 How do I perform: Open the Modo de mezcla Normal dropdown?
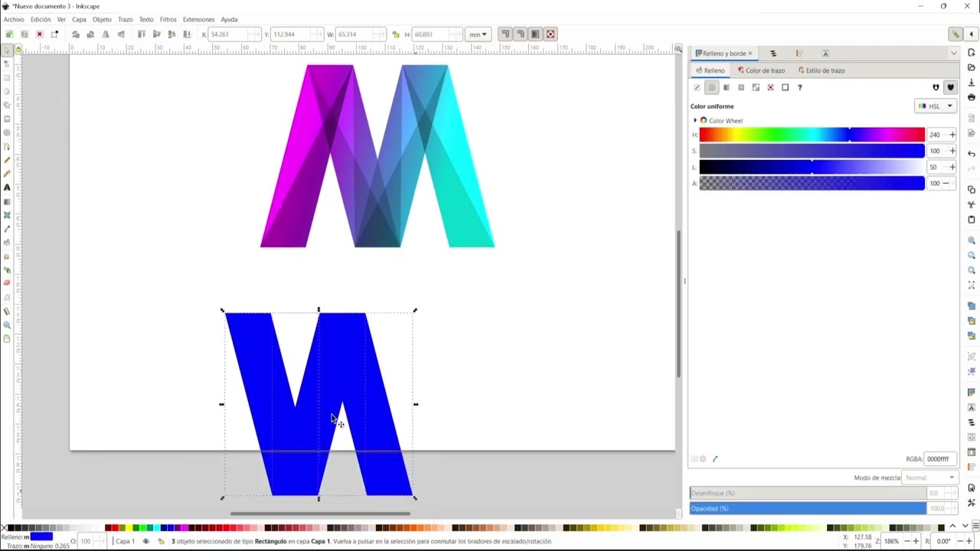(x=930, y=478)
